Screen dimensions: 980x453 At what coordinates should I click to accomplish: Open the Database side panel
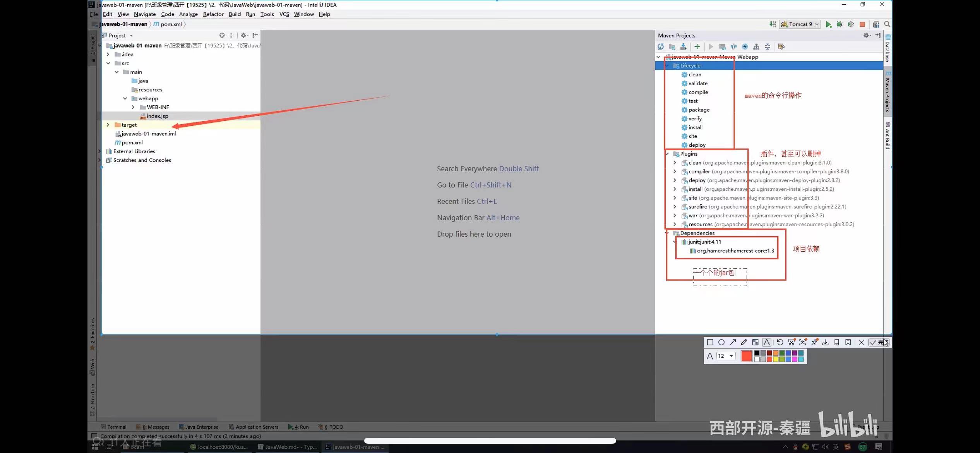[888, 50]
